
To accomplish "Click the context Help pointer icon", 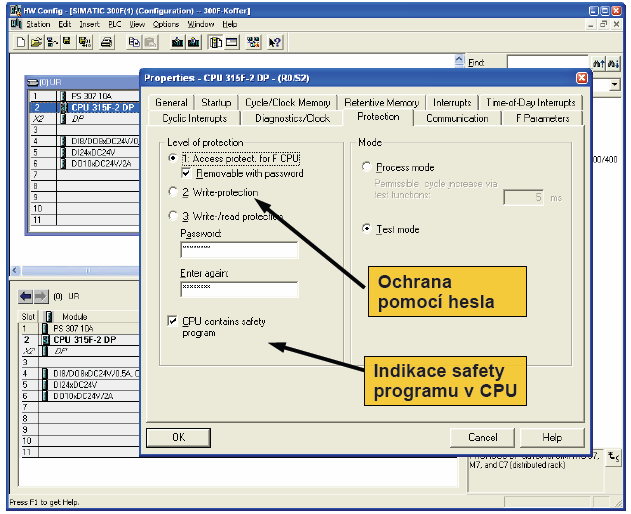I will point(274,42).
